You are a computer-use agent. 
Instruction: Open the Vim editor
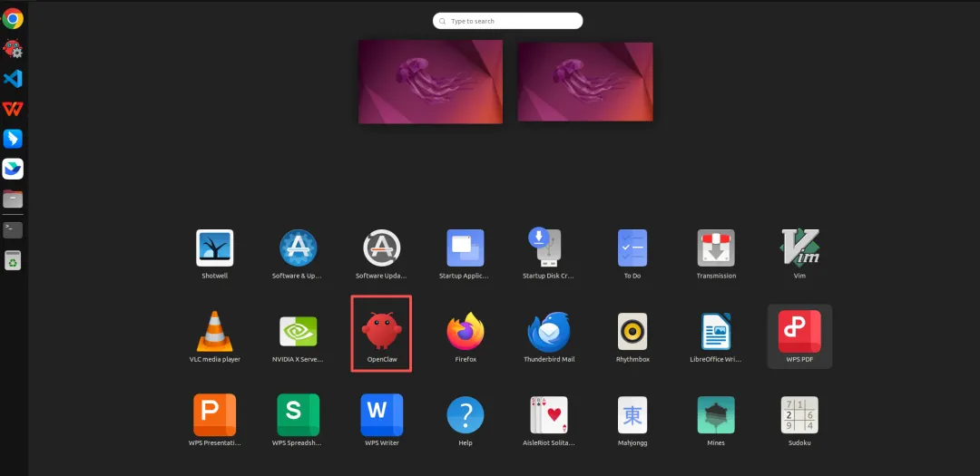tap(799, 247)
